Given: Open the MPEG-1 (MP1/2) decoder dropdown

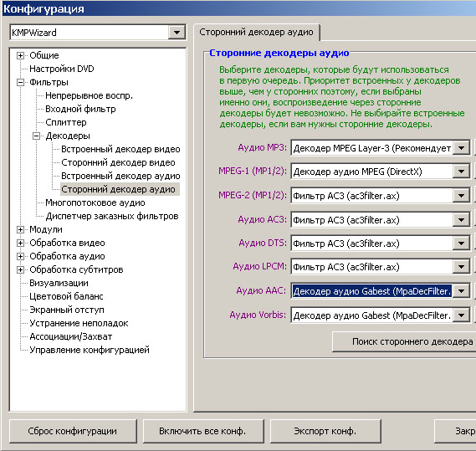Looking at the screenshot, I should (461, 172).
